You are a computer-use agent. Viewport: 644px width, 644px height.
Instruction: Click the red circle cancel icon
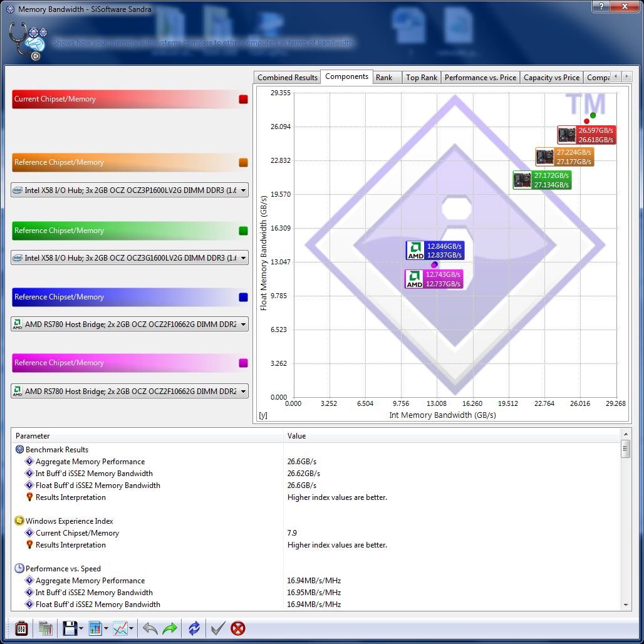click(x=238, y=628)
